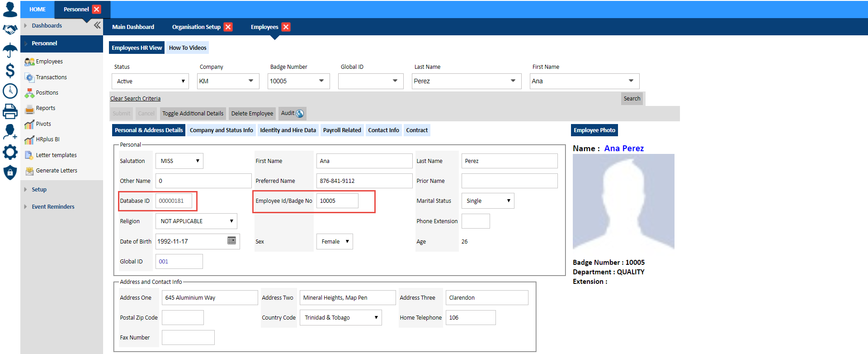The width and height of the screenshot is (868, 354).
Task: Open the Contract tab
Action: point(417,130)
